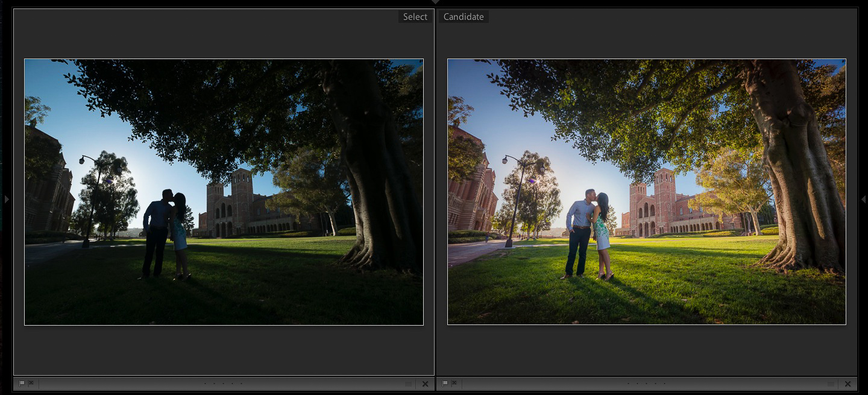868x395 pixels.
Task: Set the Select photo rating to one star
Action: pyautogui.click(x=205, y=384)
